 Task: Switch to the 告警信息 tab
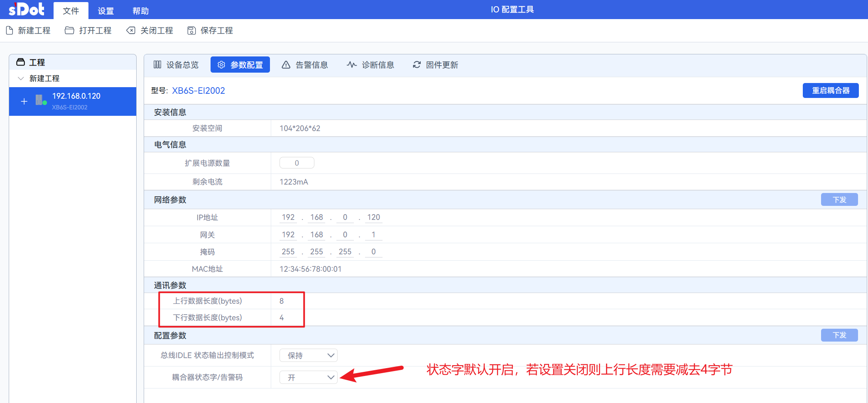[305, 65]
